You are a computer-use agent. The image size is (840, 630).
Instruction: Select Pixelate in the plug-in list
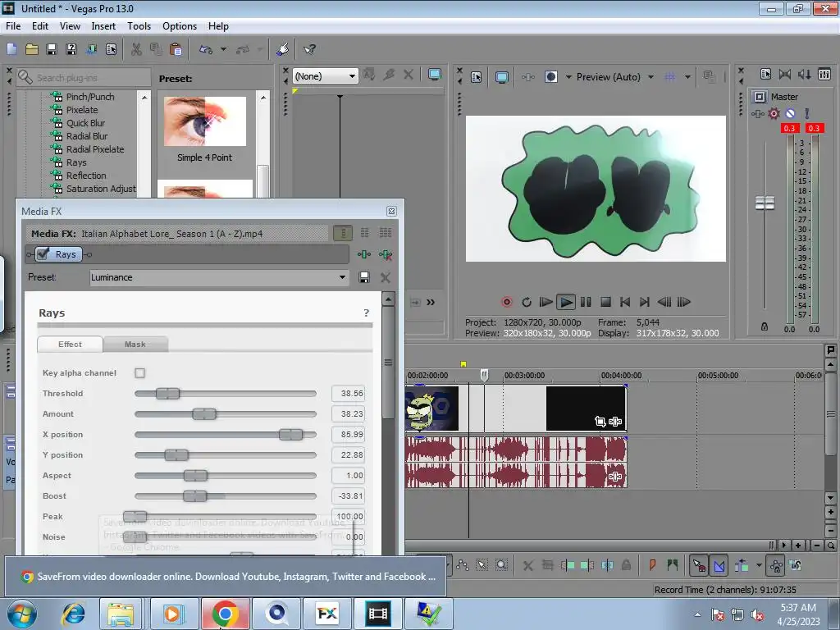click(x=82, y=110)
